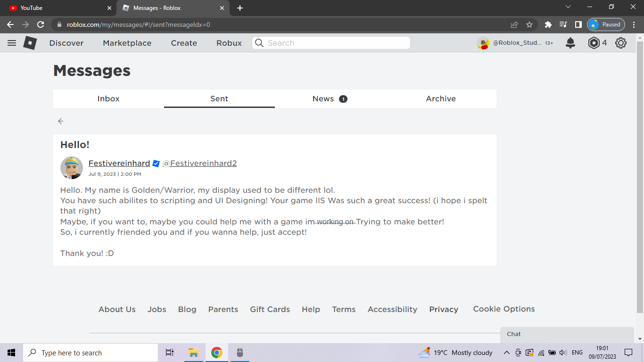Open the media control icon in Chrome toolbar
The height and width of the screenshot is (362, 644).
click(563, 25)
